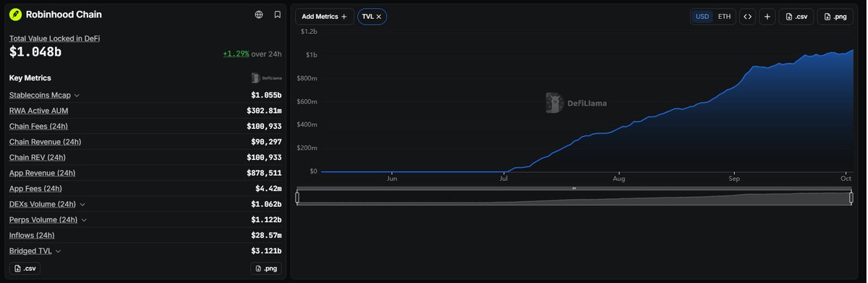This screenshot has width=868, height=283.
Task: Click the $1.2b y-axis label
Action: pos(309,32)
